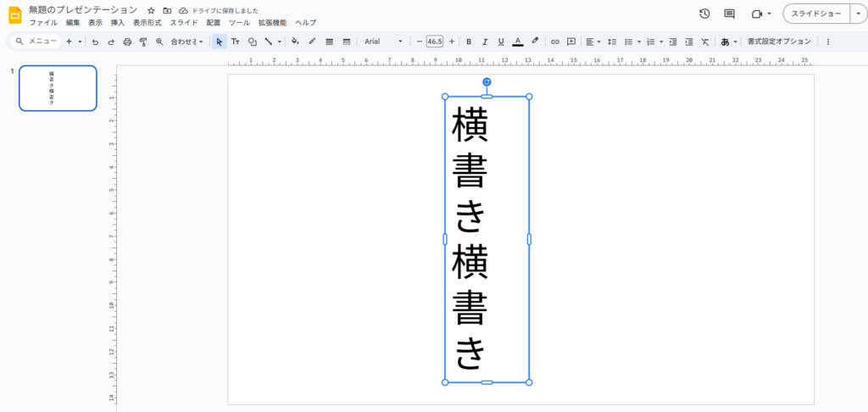
Task: Star the presentation title
Action: [x=151, y=10]
